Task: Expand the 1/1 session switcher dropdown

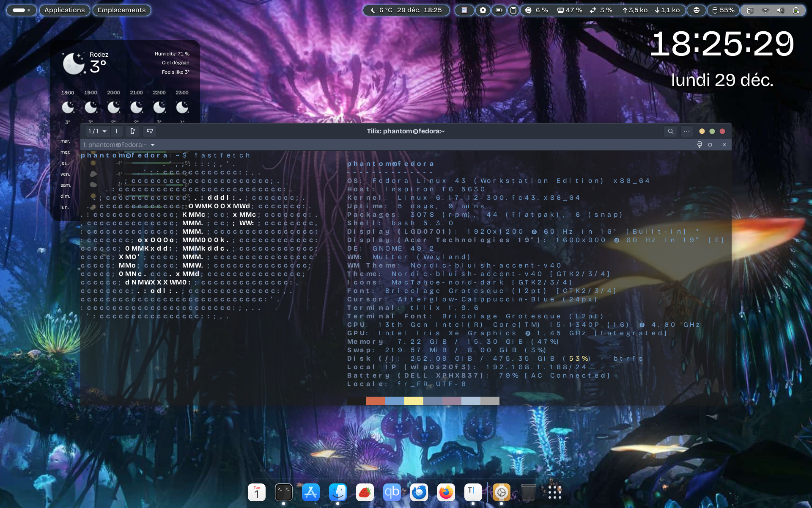Action: tap(97, 131)
